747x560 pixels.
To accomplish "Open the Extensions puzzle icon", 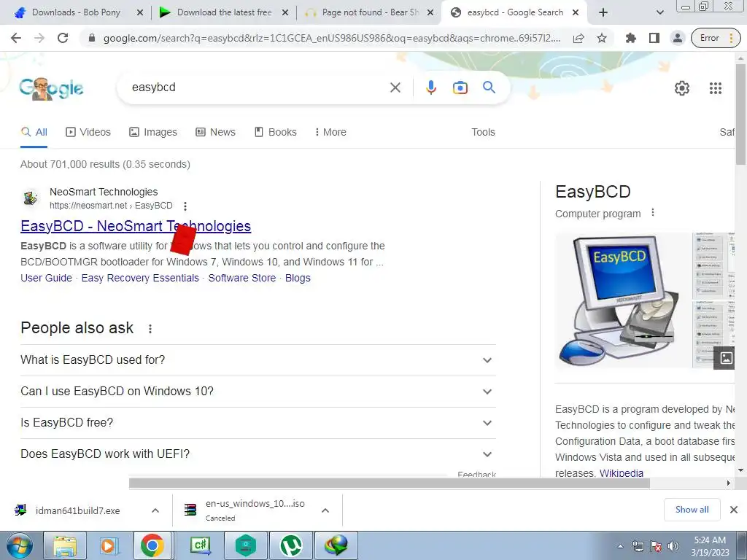I will tap(631, 38).
